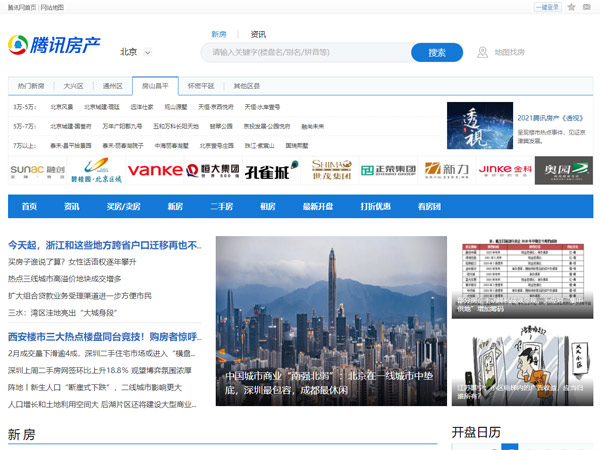Expand the 北京 city dropdown arrow
The width and height of the screenshot is (600, 450).
[x=147, y=52]
